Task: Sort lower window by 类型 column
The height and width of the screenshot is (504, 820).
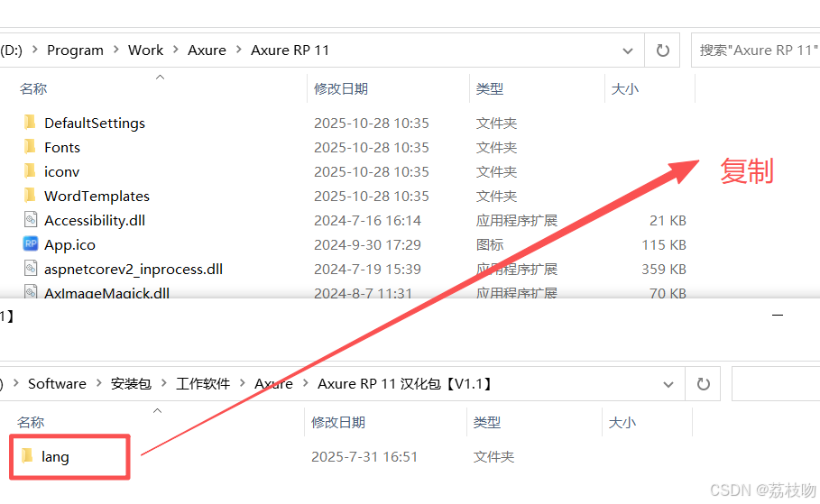Action: [x=487, y=423]
